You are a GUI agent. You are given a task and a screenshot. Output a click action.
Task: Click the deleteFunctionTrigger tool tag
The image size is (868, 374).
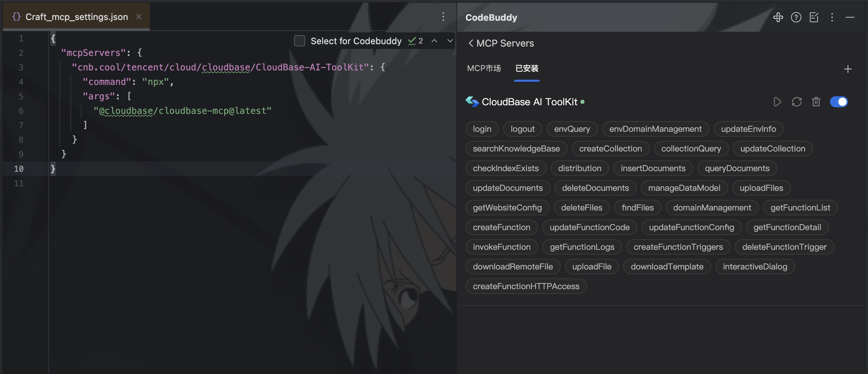tap(784, 247)
